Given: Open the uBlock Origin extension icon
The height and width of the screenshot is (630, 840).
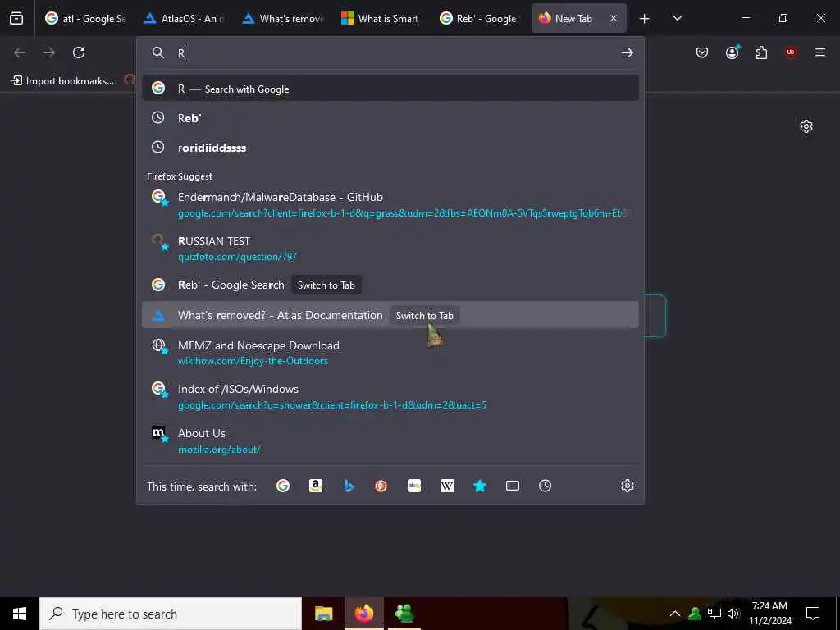Looking at the screenshot, I should point(791,52).
